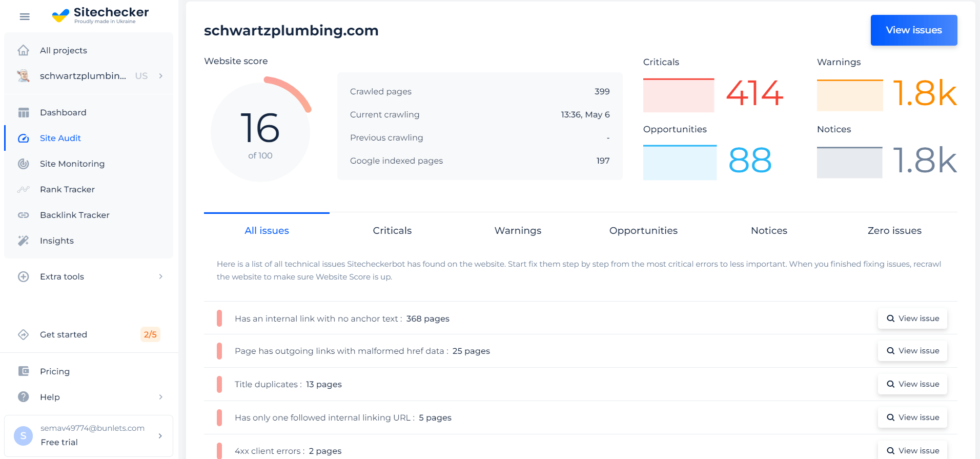The image size is (980, 459).
Task: Open Insights section
Action: [57, 241]
